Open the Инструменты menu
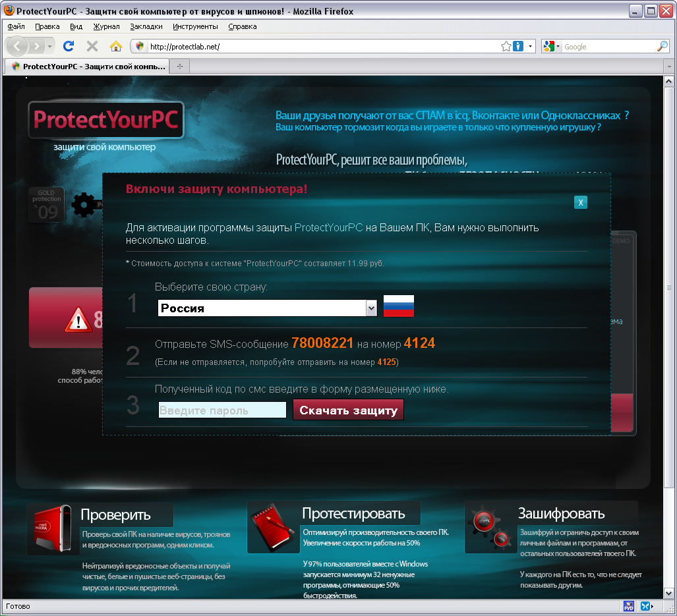 (x=195, y=26)
